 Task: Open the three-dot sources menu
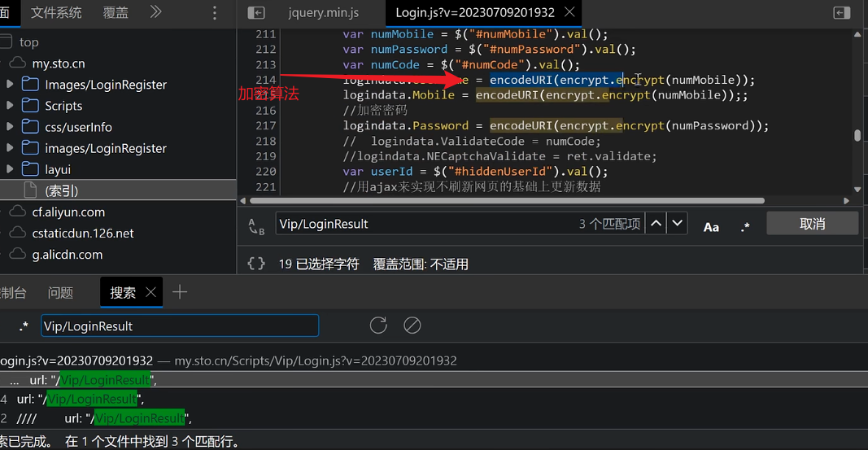point(215,13)
